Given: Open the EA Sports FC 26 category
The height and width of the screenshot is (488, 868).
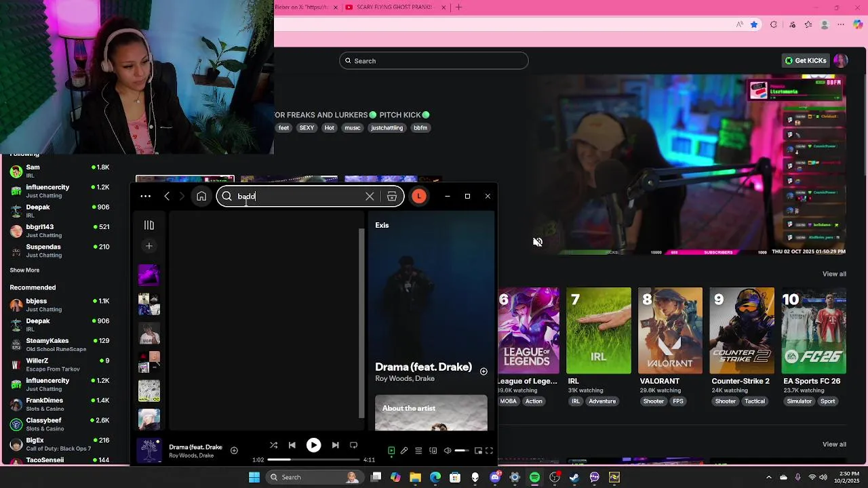Looking at the screenshot, I should pos(814,331).
